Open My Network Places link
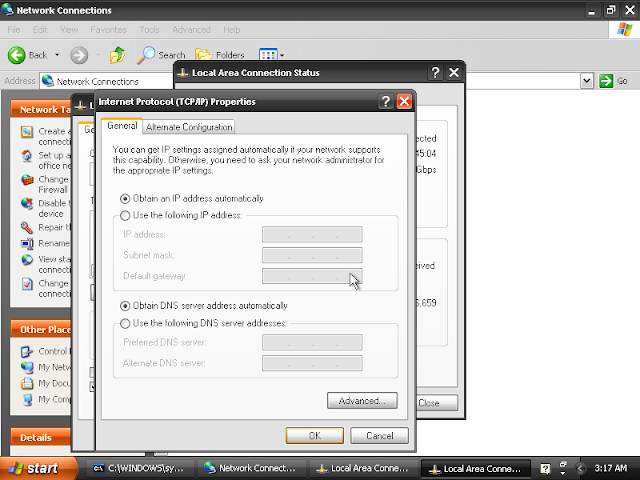Image resolution: width=640 pixels, height=480 pixels. [46, 367]
